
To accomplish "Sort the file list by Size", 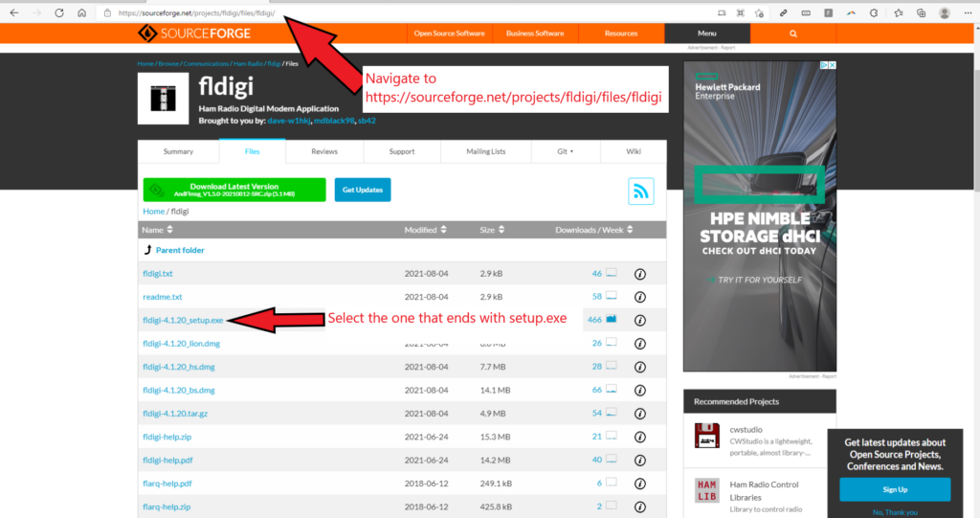I will pyautogui.click(x=492, y=230).
